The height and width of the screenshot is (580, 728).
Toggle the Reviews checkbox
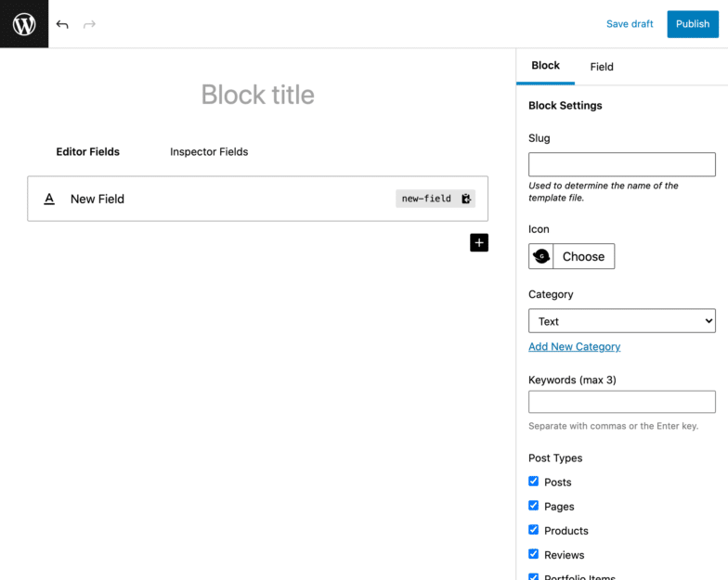click(534, 554)
